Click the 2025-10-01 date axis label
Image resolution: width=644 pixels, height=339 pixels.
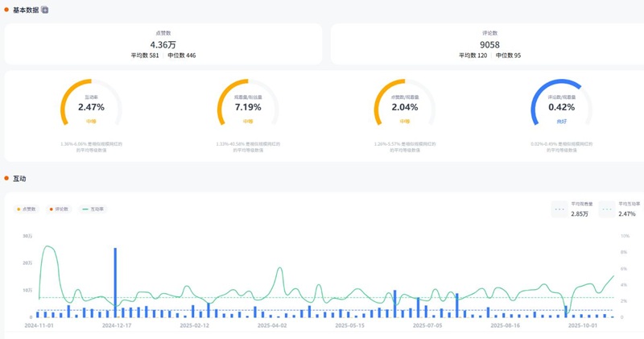(x=583, y=326)
